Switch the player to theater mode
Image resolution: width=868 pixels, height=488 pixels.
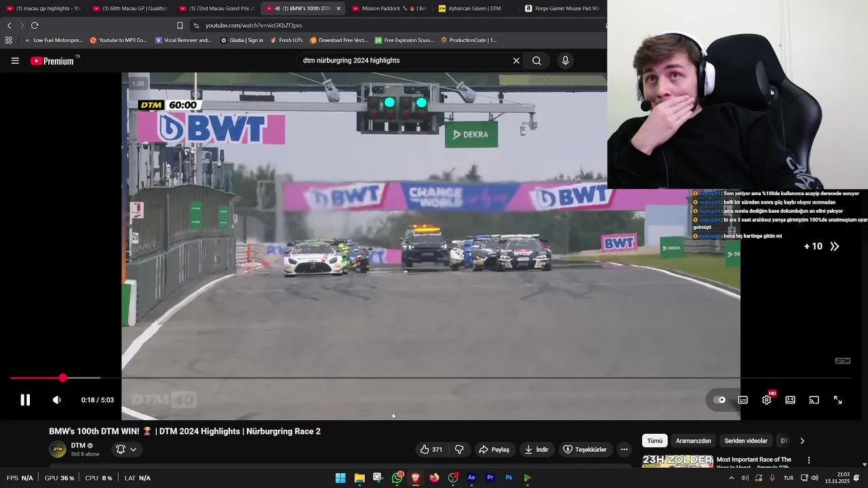click(x=790, y=400)
